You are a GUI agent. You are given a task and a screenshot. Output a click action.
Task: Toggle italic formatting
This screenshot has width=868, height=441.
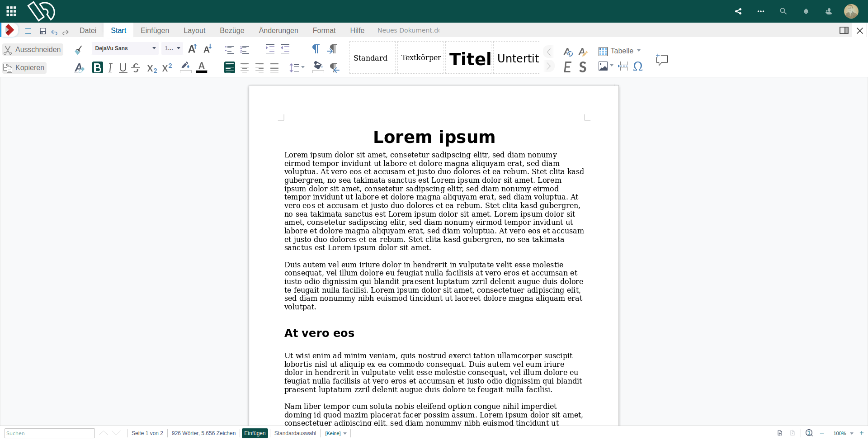(110, 68)
